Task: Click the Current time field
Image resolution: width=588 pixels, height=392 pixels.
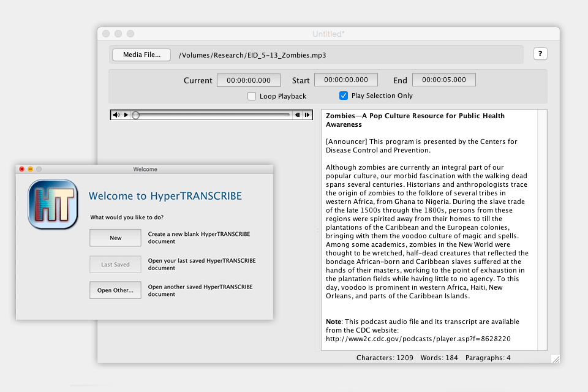Action: 248,80
